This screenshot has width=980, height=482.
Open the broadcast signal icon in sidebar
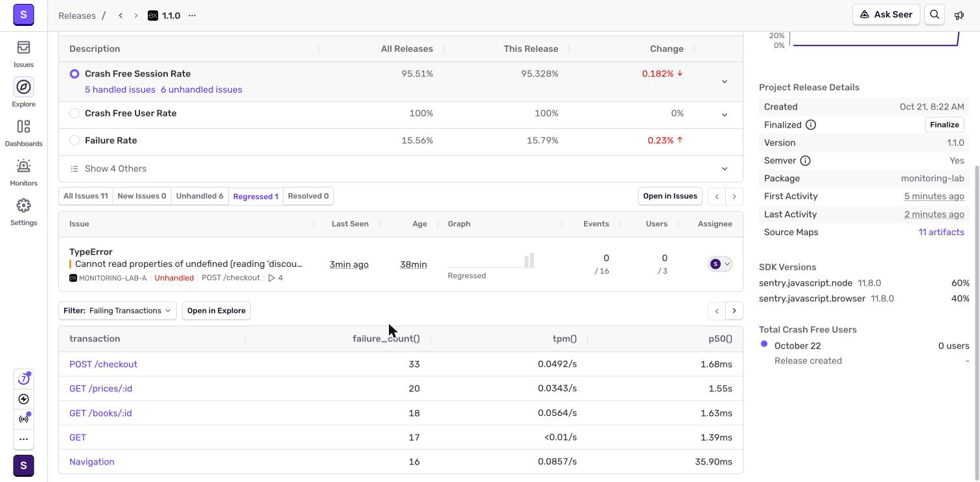tap(23, 419)
